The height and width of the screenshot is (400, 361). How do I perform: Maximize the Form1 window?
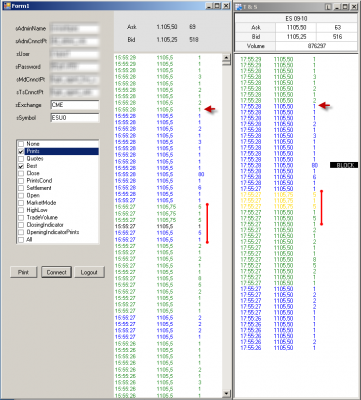coord(217,6)
